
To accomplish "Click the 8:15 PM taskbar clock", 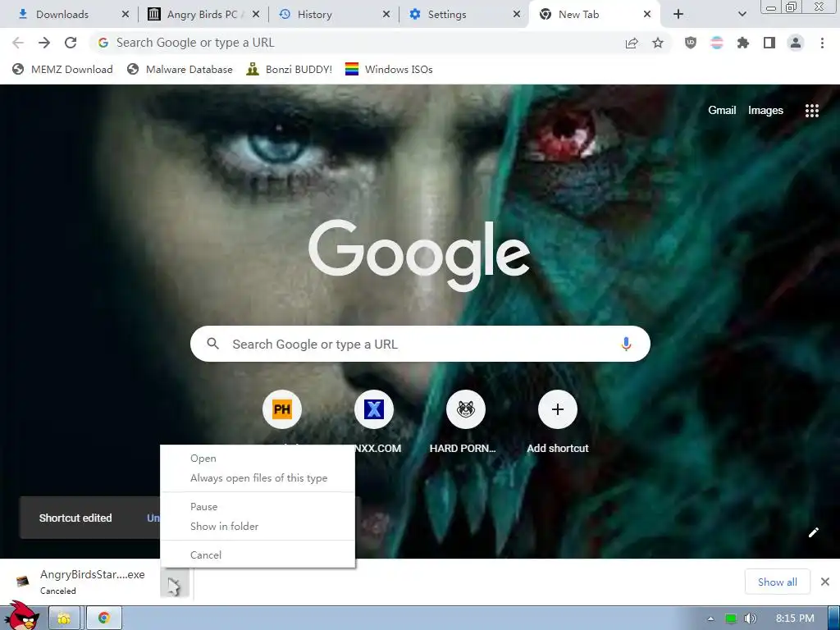I will point(795,619).
